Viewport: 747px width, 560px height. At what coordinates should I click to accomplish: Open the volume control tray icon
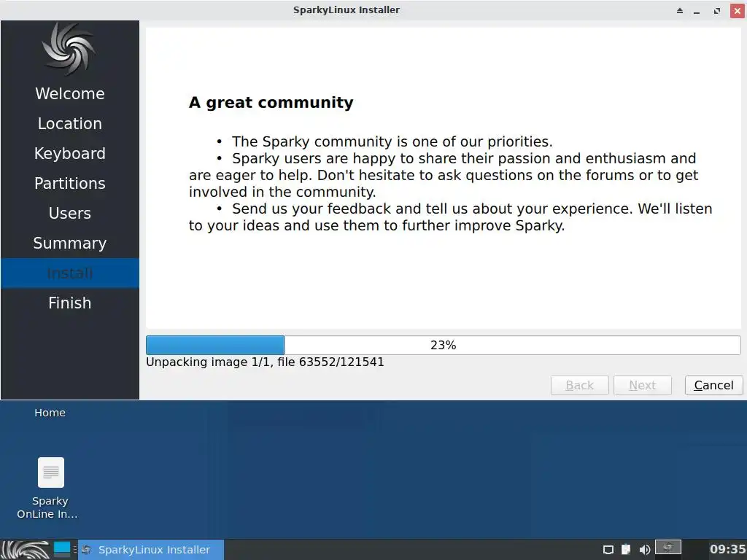[645, 550]
